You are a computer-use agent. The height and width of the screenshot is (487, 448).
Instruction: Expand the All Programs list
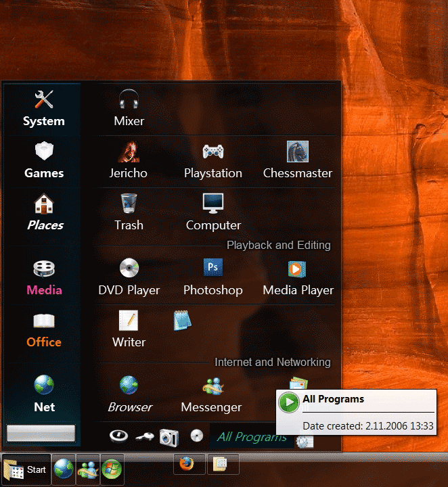(252, 437)
